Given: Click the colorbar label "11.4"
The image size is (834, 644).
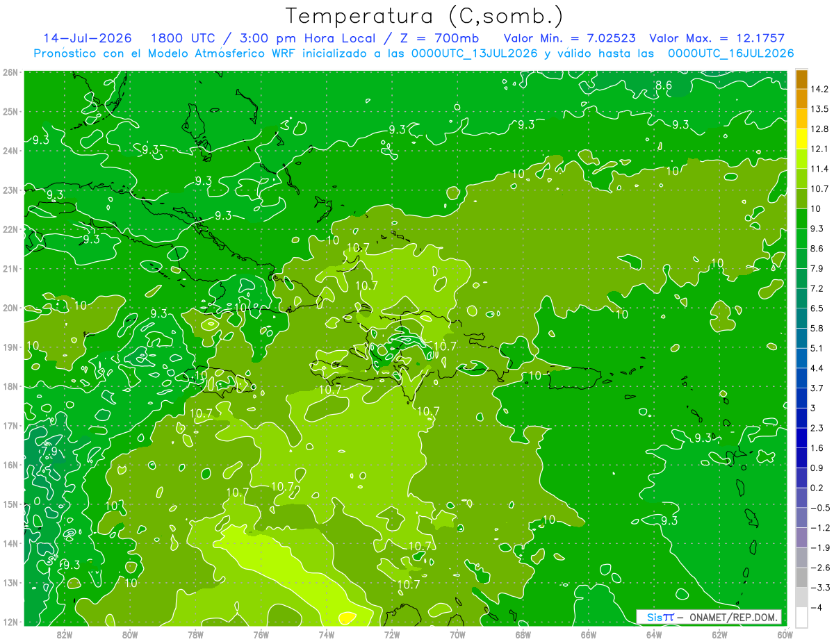Looking at the screenshot, I should 819,169.
